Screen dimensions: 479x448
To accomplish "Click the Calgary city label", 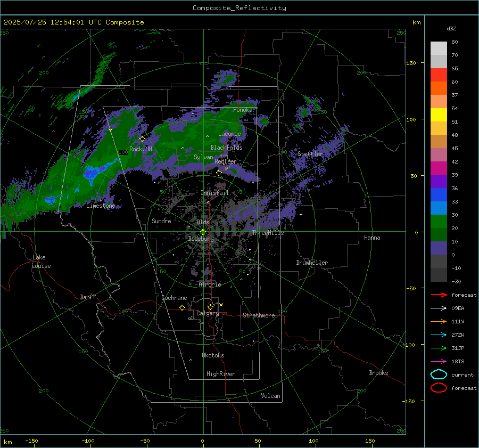I will click(208, 313).
